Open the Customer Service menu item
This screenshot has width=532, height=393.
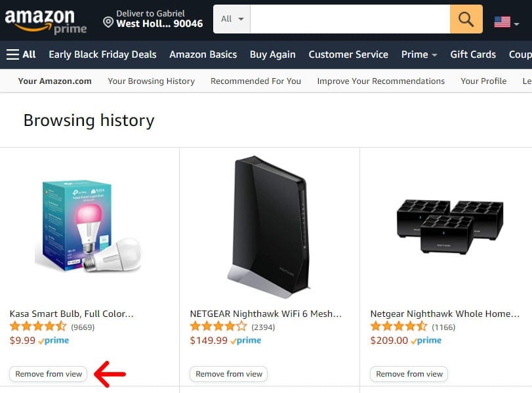click(x=348, y=54)
